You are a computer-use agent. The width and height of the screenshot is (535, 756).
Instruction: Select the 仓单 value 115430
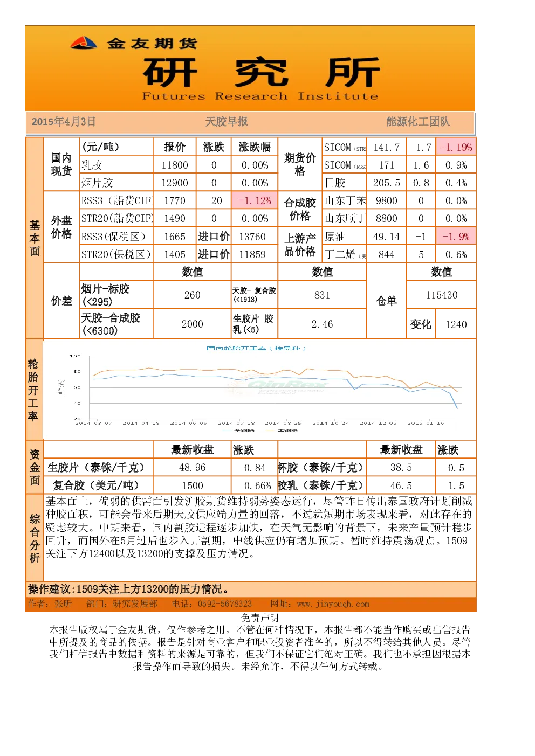point(441,295)
